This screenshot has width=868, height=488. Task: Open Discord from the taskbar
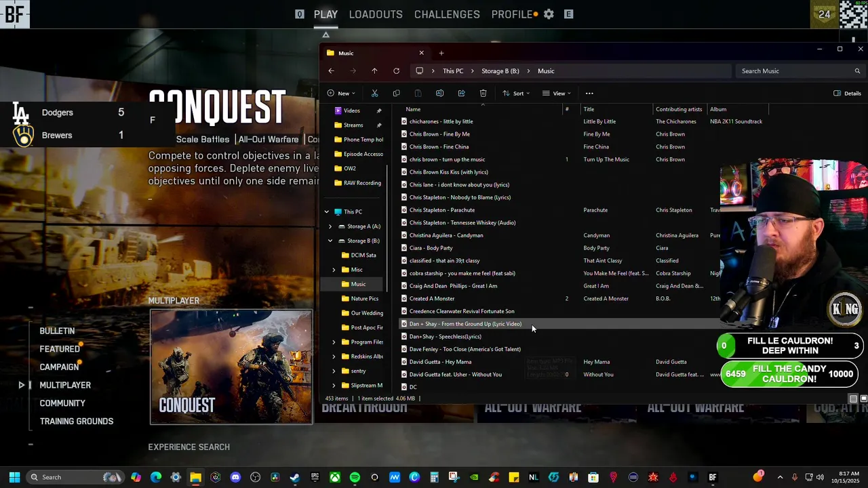[x=235, y=477]
